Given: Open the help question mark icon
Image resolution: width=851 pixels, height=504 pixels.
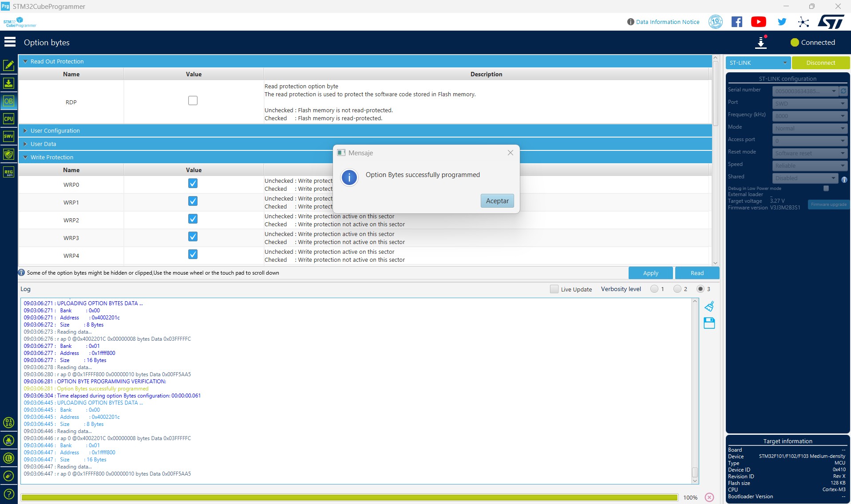Looking at the screenshot, I should tap(8, 494).
